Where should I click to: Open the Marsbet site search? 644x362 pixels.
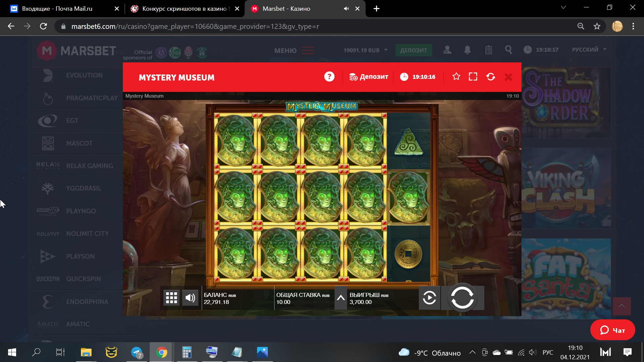[x=508, y=50]
